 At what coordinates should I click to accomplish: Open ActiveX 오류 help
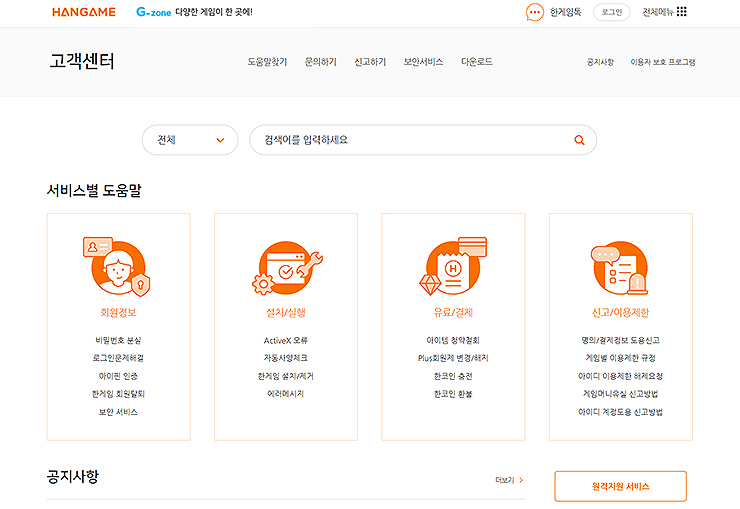tap(286, 340)
